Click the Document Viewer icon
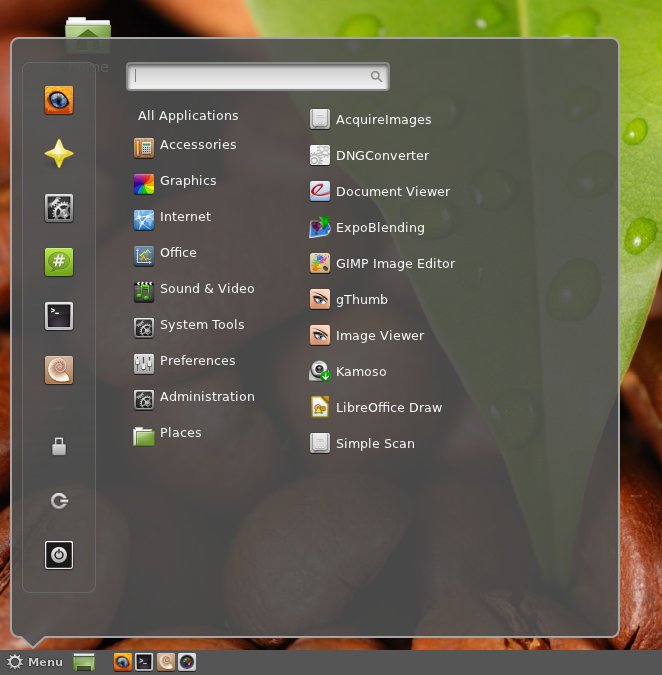 point(320,191)
